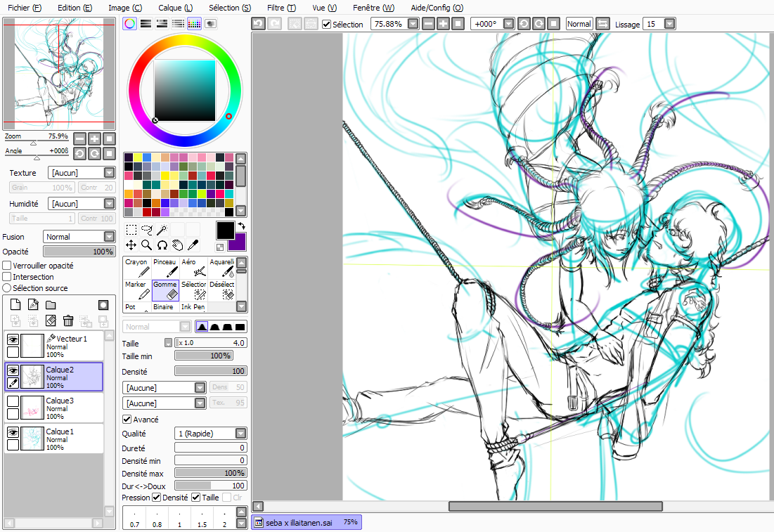
Task: Show the color wheel panel
Action: pyautogui.click(x=130, y=24)
